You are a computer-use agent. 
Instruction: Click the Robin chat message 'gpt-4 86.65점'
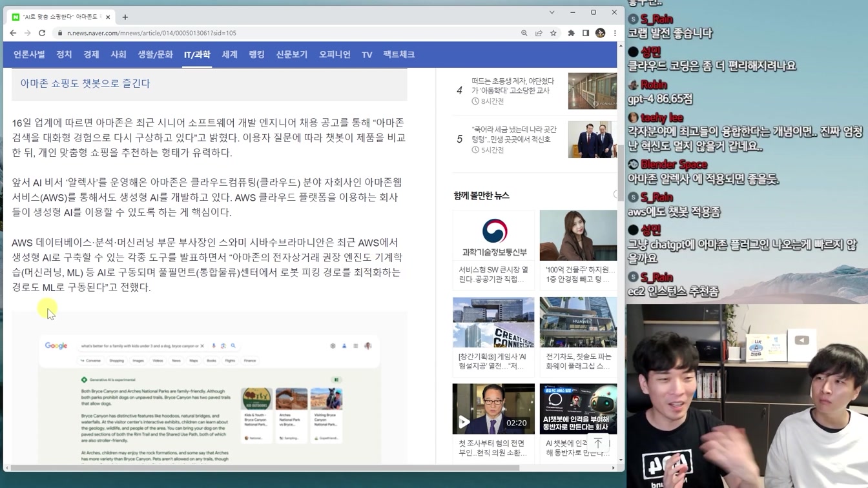[660, 99]
